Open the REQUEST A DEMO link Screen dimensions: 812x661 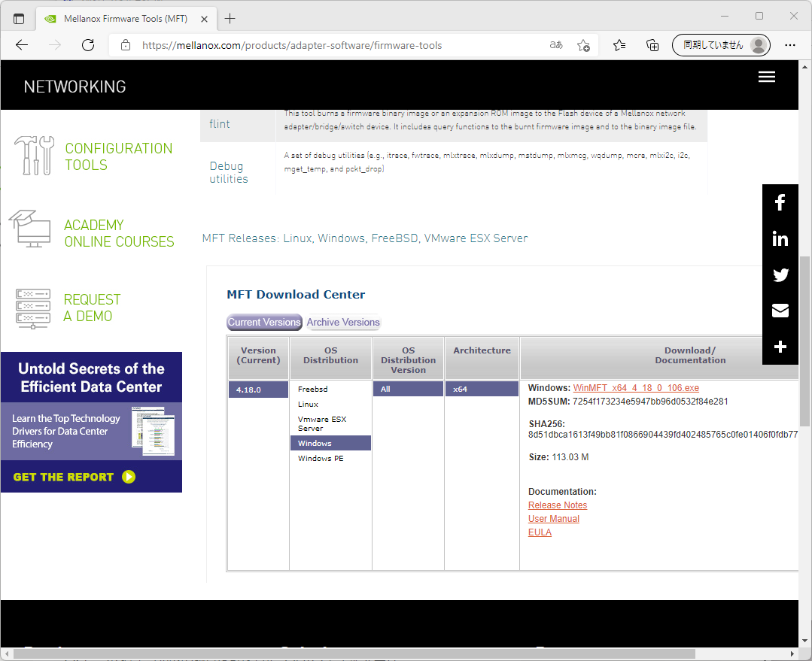[92, 308]
